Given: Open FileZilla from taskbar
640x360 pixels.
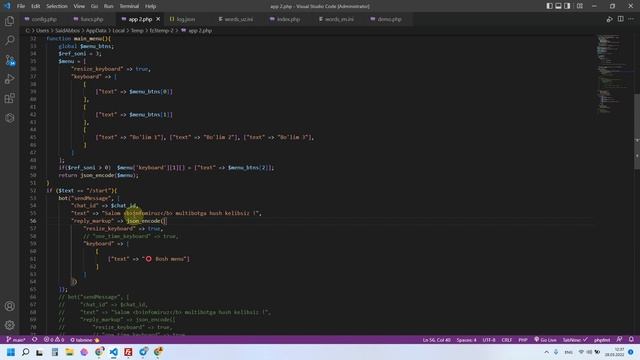Looking at the screenshot, I should click(x=128, y=352).
